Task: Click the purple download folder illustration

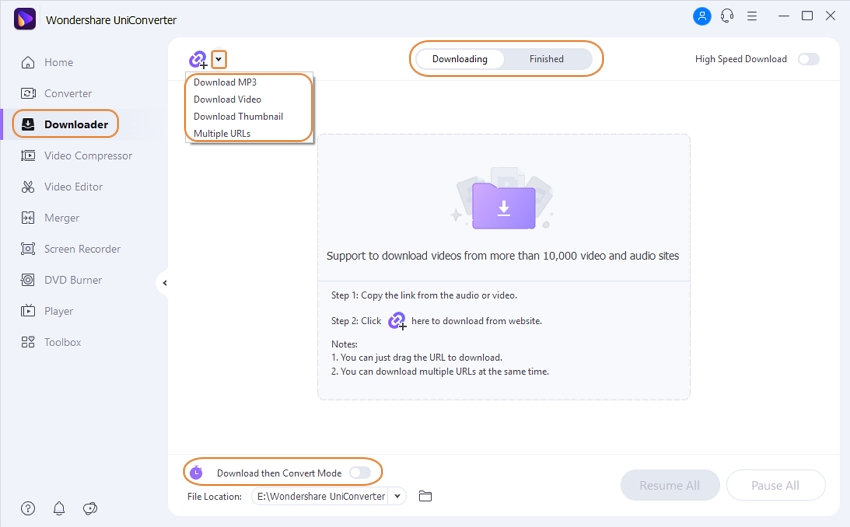Action: click(503, 205)
